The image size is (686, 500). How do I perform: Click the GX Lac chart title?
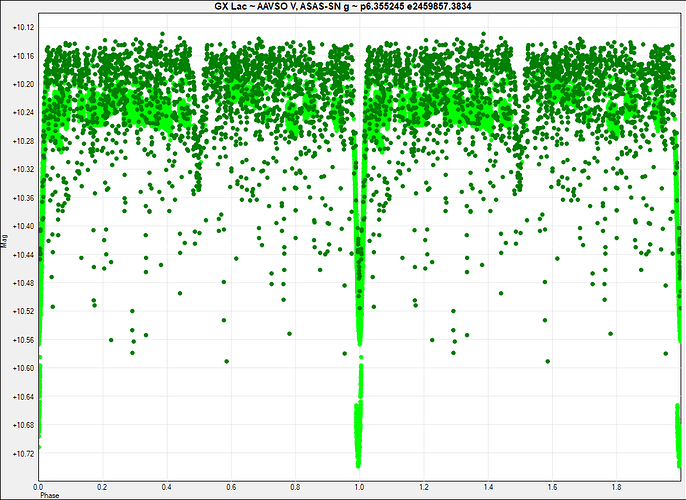[342, 7]
